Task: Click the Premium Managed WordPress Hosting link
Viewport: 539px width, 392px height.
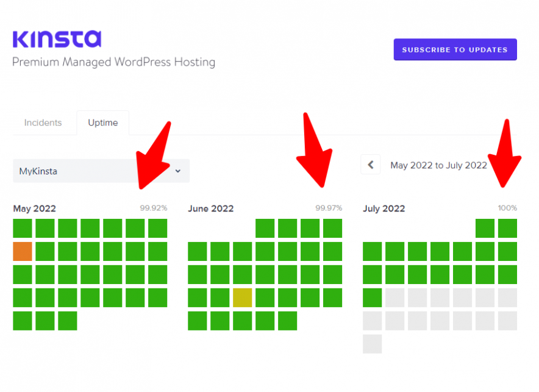Action: click(113, 62)
